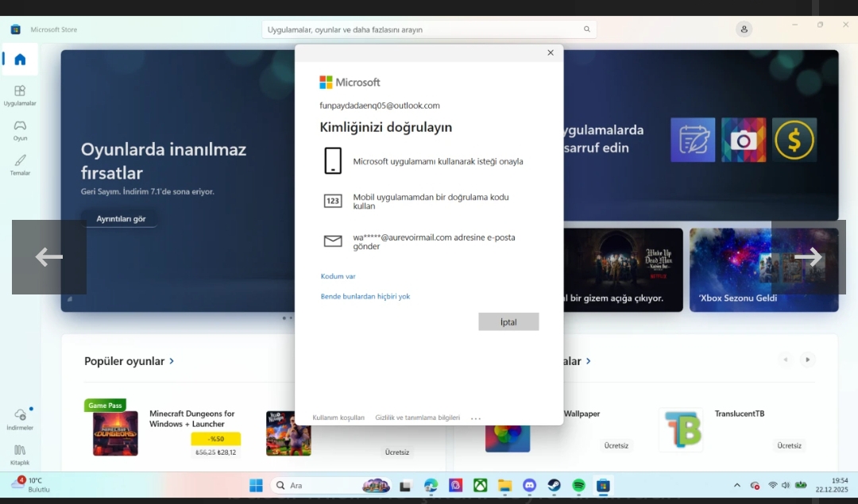The image size is (858, 504).
Task: Open the weather widget showing 10°C Bulutlu
Action: (32, 485)
